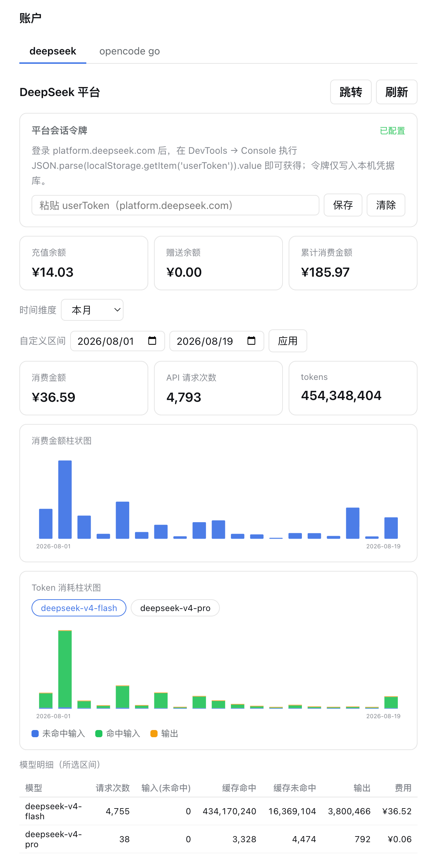Click the green 命中输入 legend swatch
The width and height of the screenshot is (429, 868).
pos(99,734)
